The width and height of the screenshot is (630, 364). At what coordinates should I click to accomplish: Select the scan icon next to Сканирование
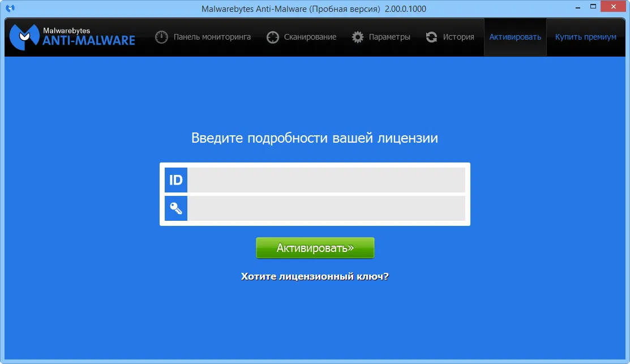(x=272, y=36)
